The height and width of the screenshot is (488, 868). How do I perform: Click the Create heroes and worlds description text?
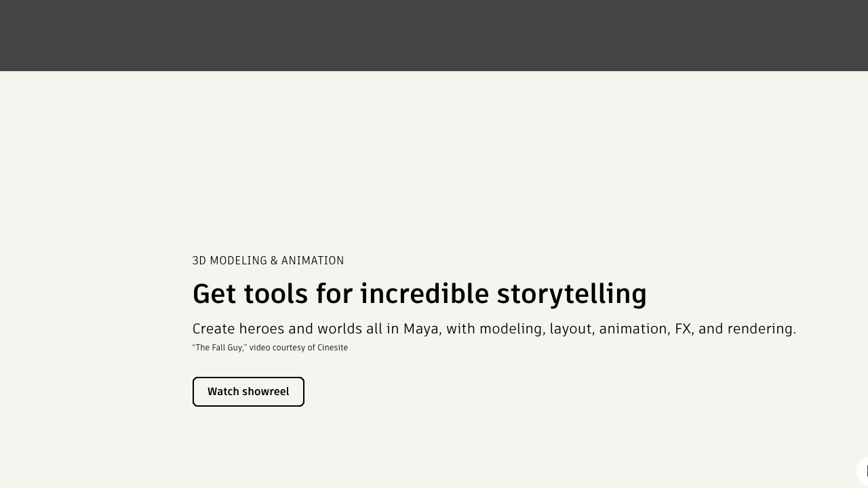(494, 329)
